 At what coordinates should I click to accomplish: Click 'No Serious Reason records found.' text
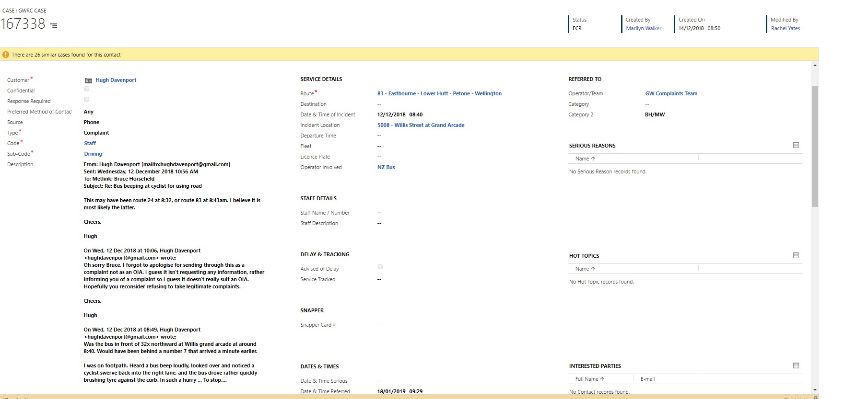[608, 171]
